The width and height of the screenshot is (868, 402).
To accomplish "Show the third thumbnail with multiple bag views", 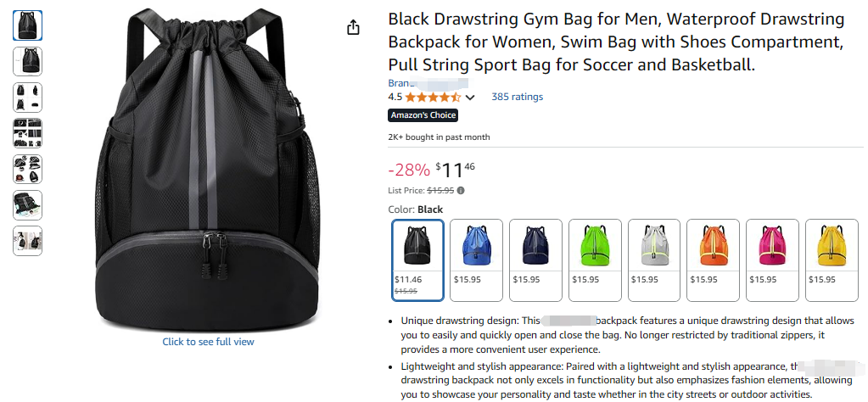I will click(x=28, y=98).
